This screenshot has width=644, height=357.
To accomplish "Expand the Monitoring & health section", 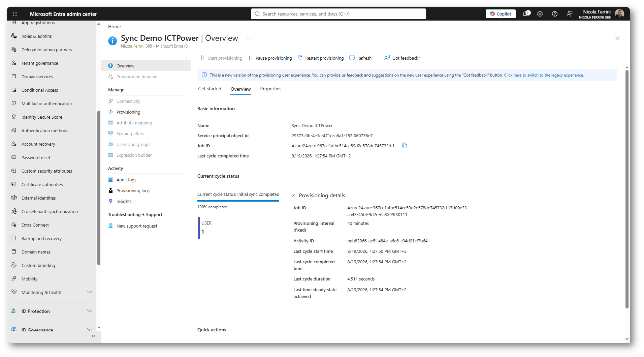I will pos(90,292).
